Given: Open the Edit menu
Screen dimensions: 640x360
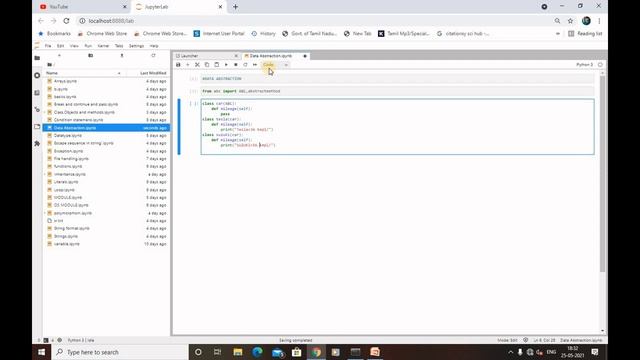Looking at the screenshot, I should [60, 46].
